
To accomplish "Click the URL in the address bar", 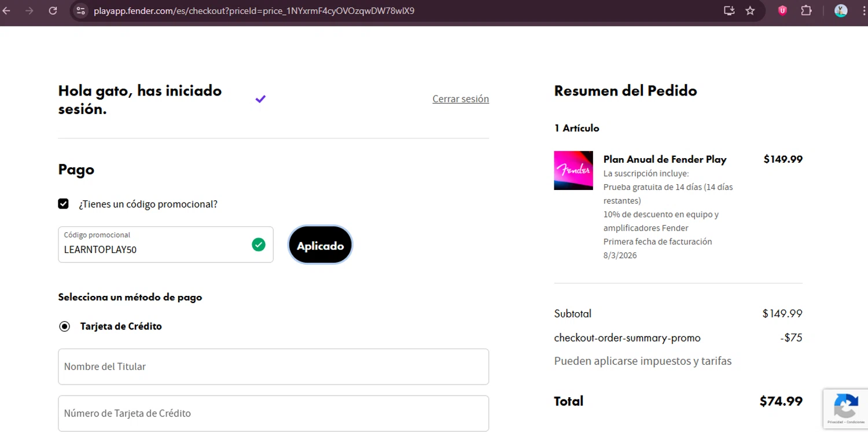I will point(254,10).
